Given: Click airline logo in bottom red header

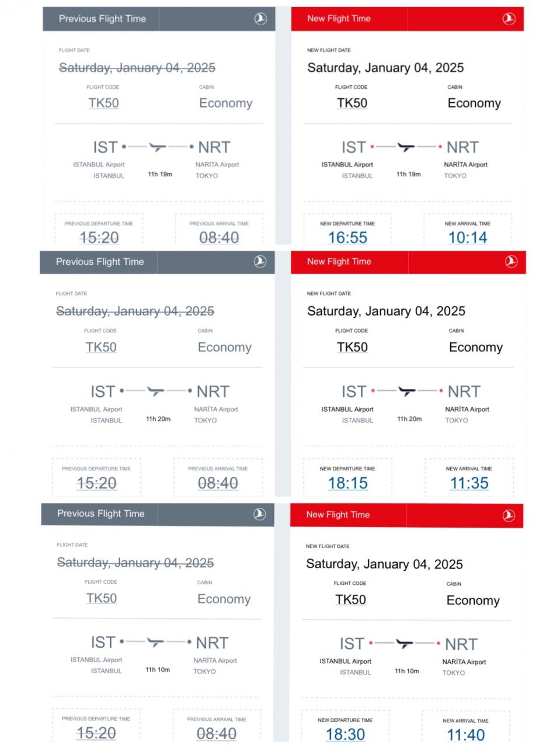Looking at the screenshot, I should [x=509, y=515].
